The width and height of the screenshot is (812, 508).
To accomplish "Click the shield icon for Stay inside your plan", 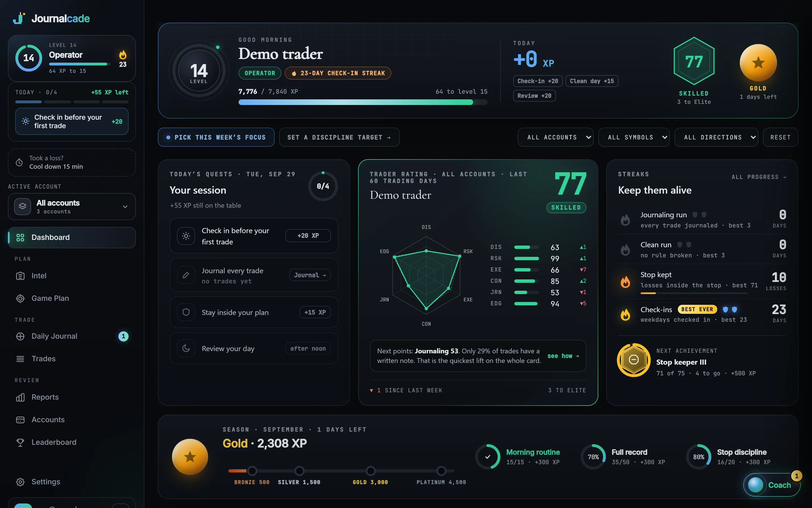I will click(186, 312).
